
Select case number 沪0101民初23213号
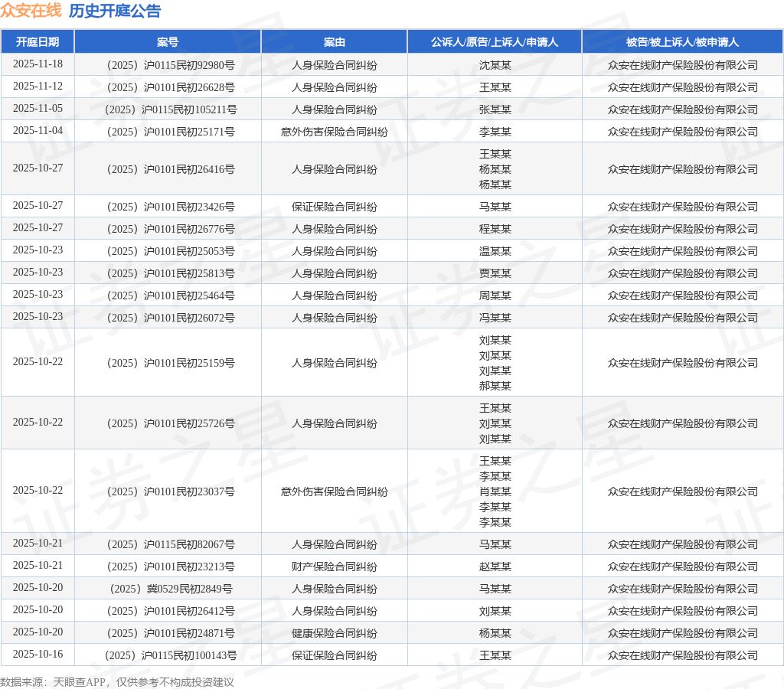(171, 567)
